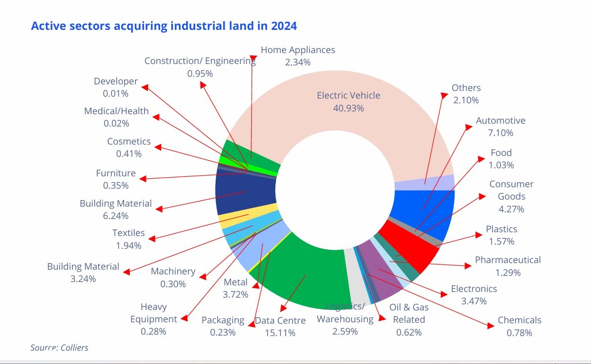This screenshot has width=591, height=364.
Task: Click the Food 1.03% label
Action: click(501, 159)
